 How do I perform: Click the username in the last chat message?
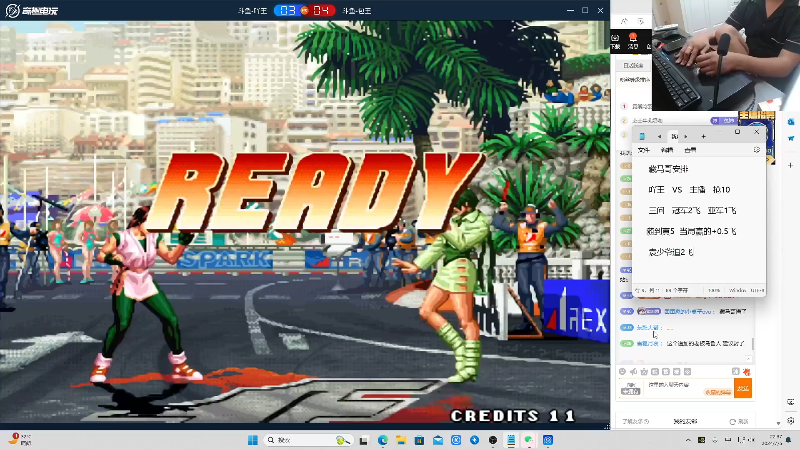click(647, 343)
